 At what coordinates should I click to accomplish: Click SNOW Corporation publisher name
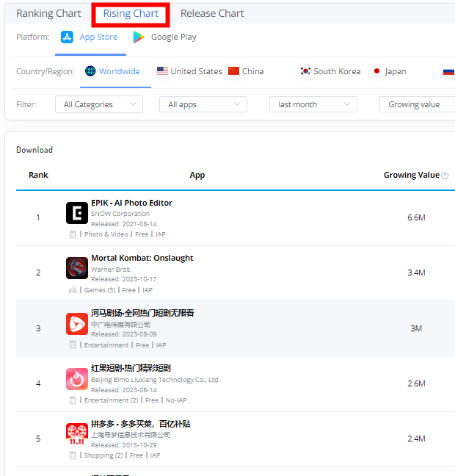tap(120, 214)
